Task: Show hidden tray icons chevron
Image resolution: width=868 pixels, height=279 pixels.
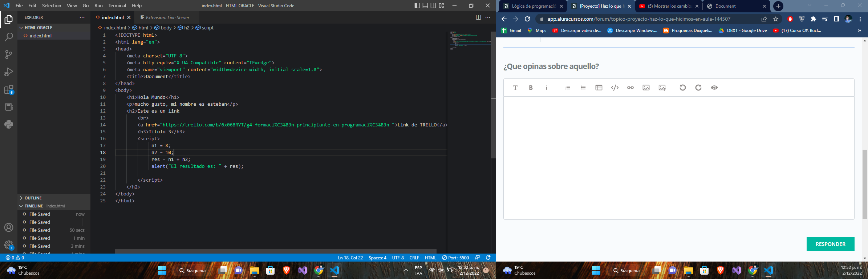Action: coord(406,270)
